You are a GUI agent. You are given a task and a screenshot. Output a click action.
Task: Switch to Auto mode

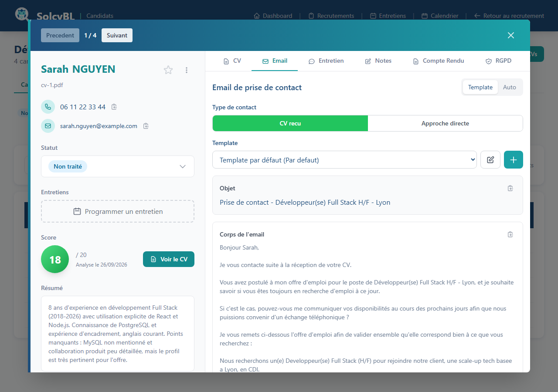510,87
